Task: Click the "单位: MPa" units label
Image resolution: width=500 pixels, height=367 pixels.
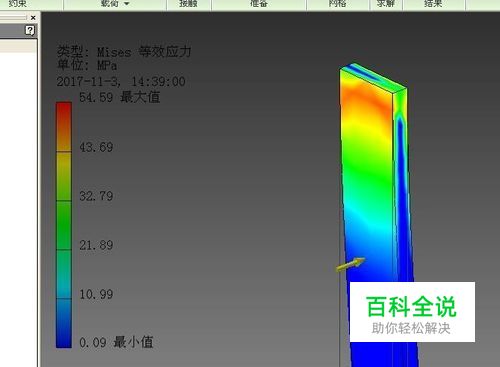Action: pos(87,65)
